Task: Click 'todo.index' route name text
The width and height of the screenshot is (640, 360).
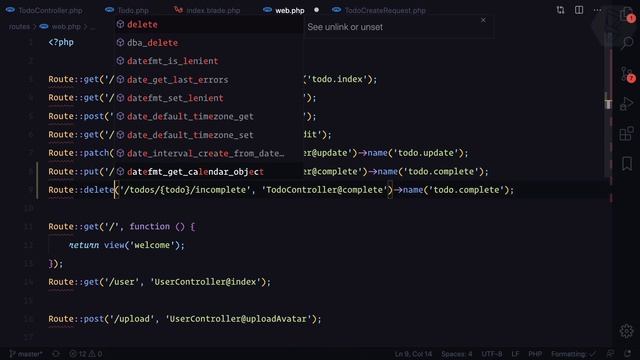Action: [x=337, y=79]
